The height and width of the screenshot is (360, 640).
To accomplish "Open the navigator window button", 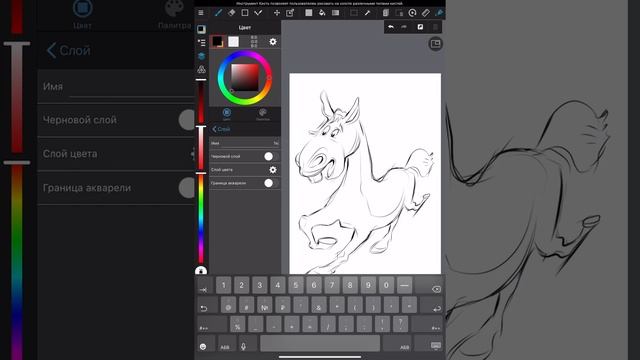I will click(436, 44).
